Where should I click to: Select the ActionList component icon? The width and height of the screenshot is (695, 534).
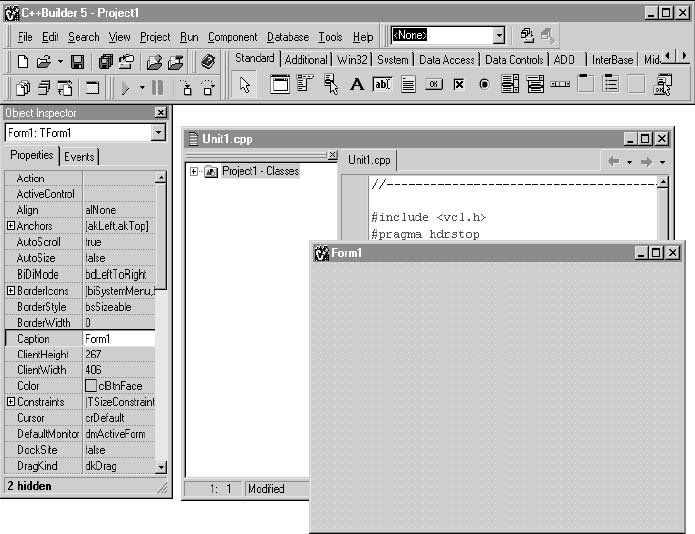[x=663, y=84]
